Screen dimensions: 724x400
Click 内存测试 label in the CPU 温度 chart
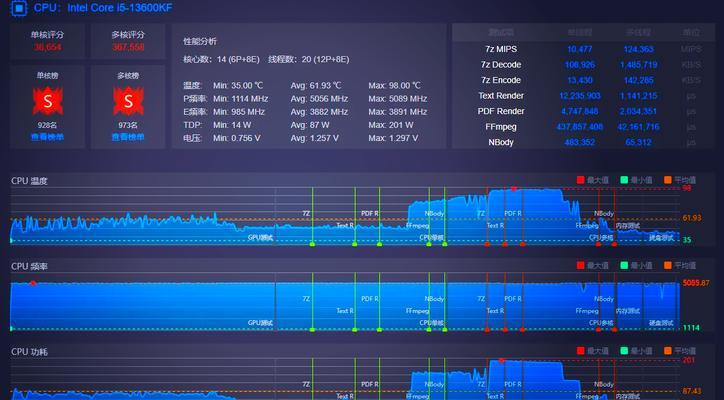tap(627, 226)
